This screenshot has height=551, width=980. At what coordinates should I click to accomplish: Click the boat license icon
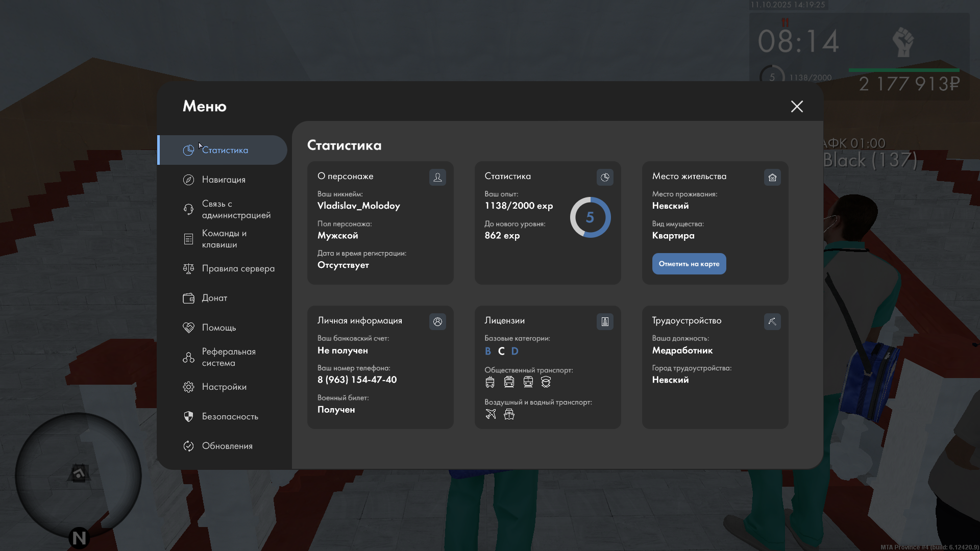point(509,414)
